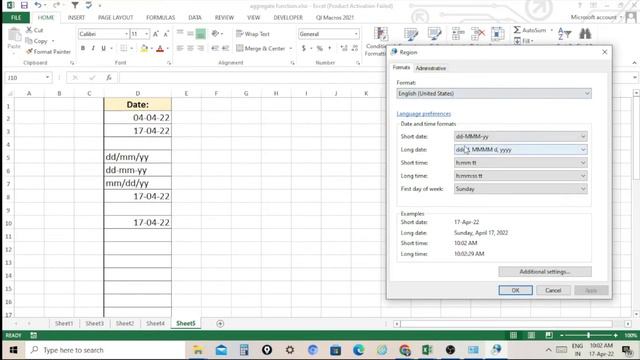Click taskbar search box

tap(106, 350)
